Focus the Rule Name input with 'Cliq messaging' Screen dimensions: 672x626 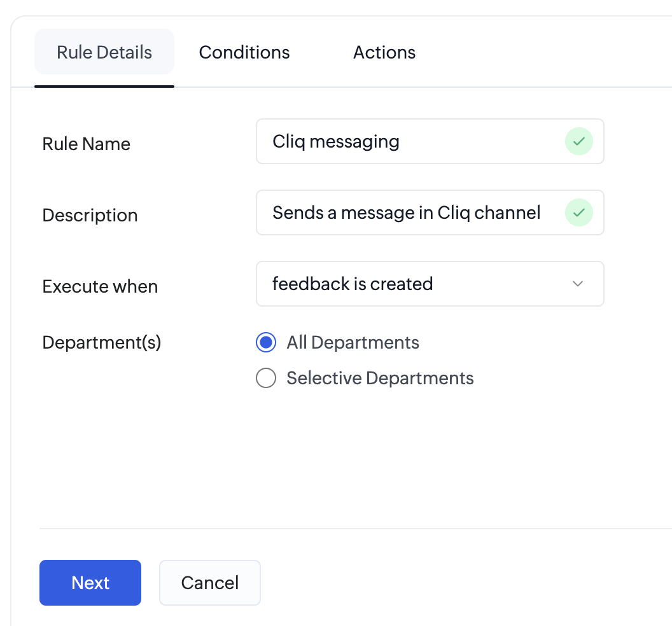pyautogui.click(x=407, y=142)
